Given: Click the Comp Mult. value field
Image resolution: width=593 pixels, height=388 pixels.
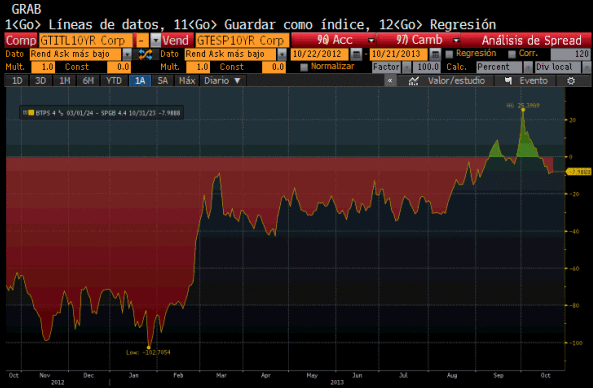Looking at the screenshot, I should pos(43,67).
